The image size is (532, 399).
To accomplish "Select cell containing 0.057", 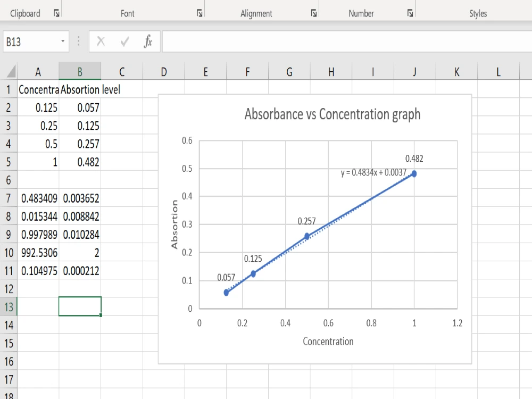I will (x=80, y=107).
